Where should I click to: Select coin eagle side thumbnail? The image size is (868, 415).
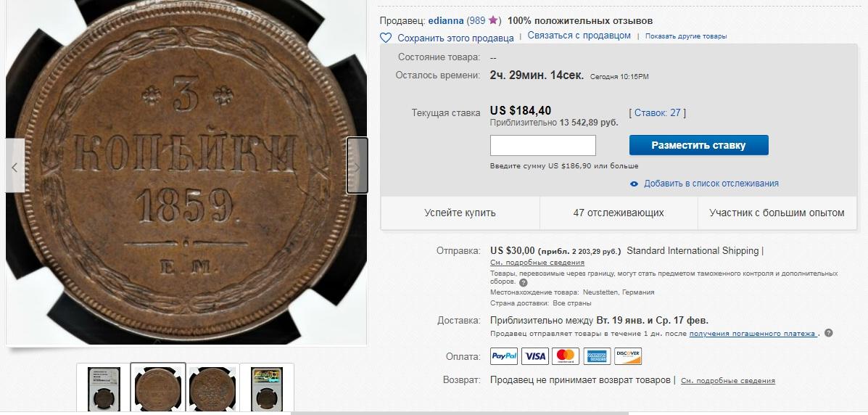pyautogui.click(x=212, y=388)
